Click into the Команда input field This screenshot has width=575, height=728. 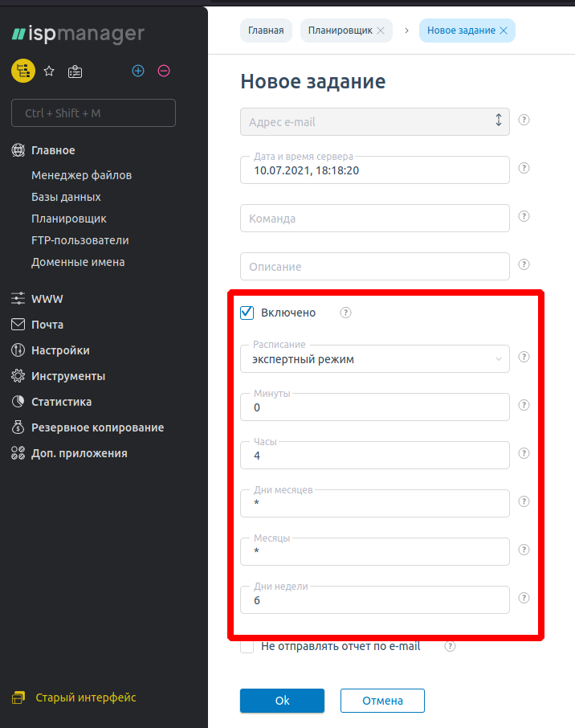tap(374, 218)
